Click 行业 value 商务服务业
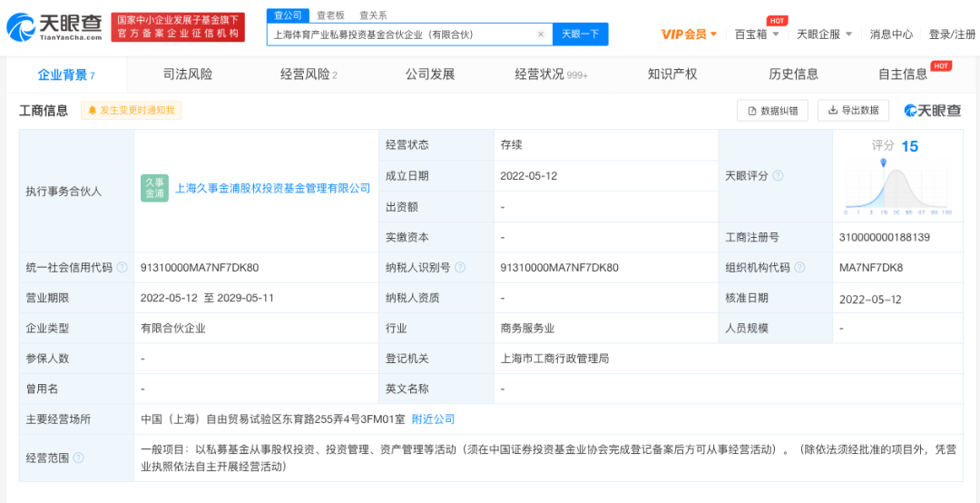This screenshot has height=503, width=980. (x=527, y=328)
